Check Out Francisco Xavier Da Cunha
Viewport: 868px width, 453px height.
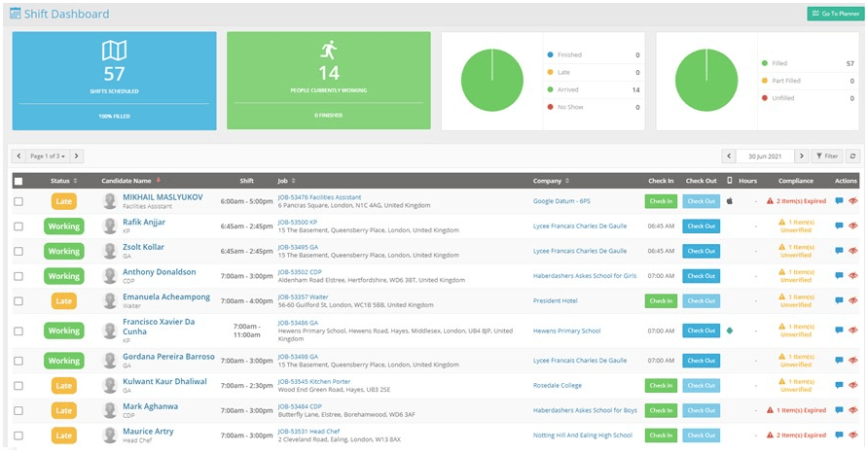coord(702,331)
